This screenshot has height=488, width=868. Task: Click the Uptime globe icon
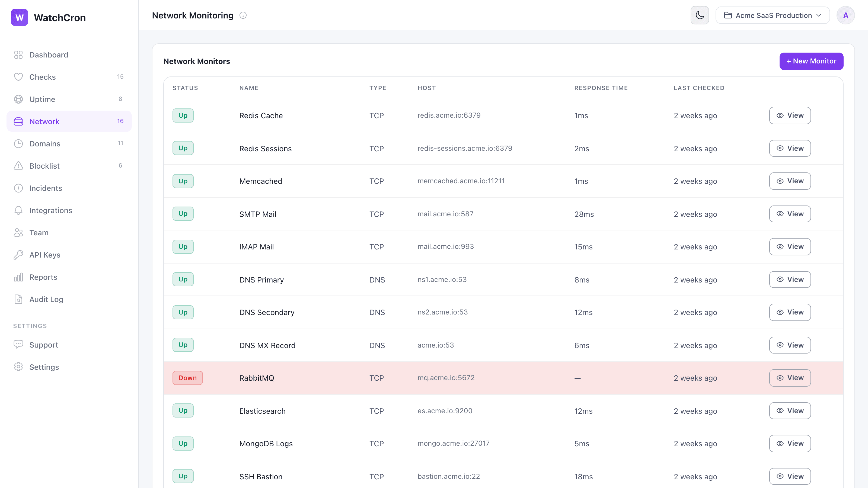point(18,99)
